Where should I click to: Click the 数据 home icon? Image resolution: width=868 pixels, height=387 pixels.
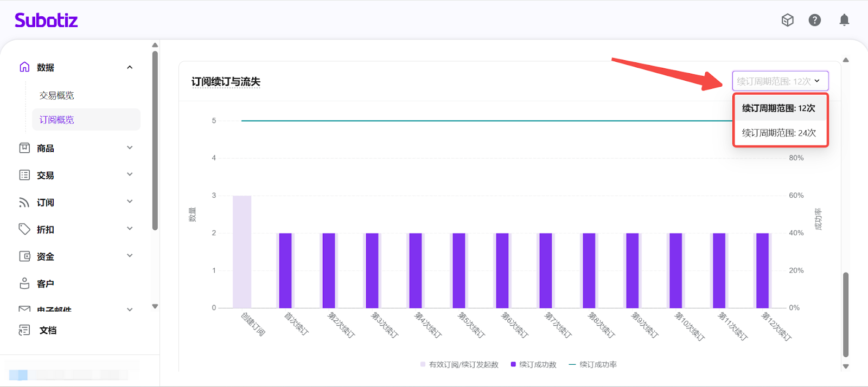[24, 67]
